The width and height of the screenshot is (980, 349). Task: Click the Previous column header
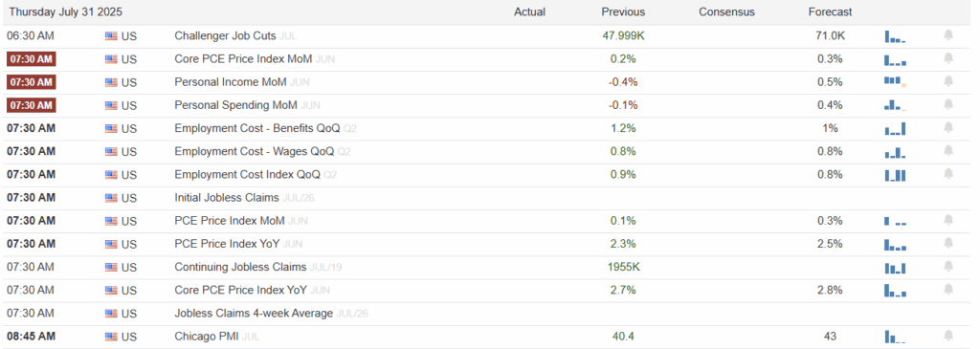(x=623, y=11)
